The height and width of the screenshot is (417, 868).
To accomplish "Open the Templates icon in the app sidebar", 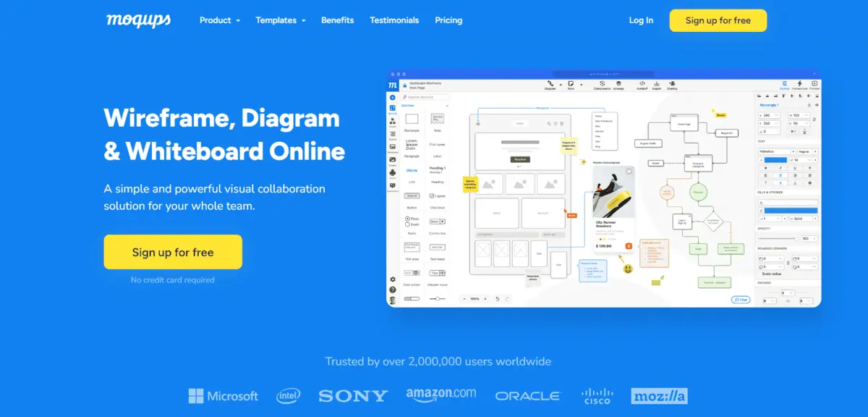I will pyautogui.click(x=392, y=147).
